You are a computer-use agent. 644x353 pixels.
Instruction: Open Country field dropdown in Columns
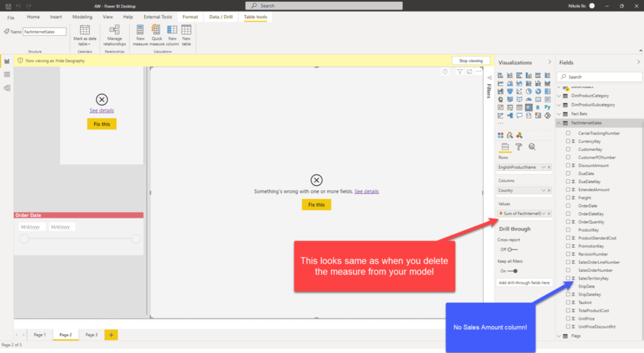point(543,190)
